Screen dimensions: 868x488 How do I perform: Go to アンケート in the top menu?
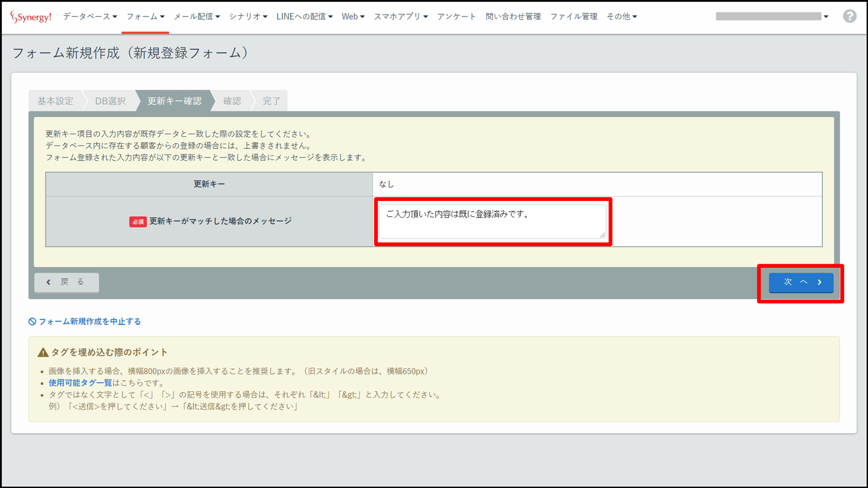[x=456, y=17]
